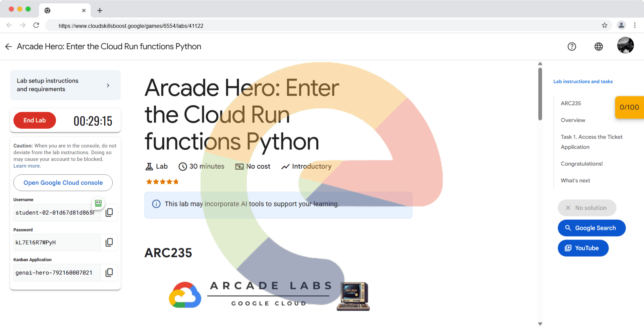Select the Congratulations outline item
Screen dimensions: 644x327
tap(582, 164)
